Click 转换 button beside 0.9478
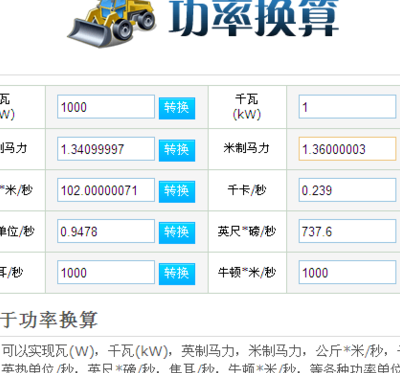The height and width of the screenshot is (373, 400). (x=177, y=232)
